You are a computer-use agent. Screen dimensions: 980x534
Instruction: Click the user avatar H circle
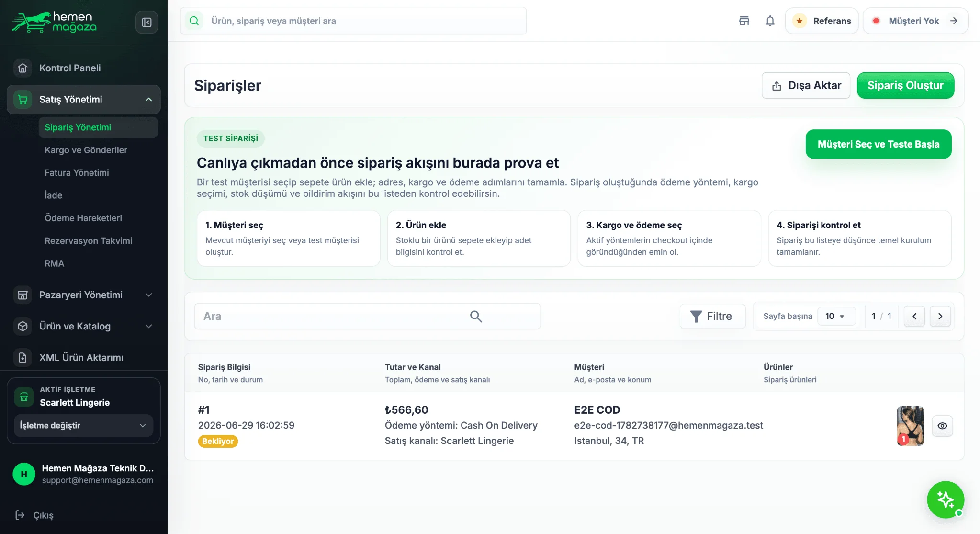(24, 474)
